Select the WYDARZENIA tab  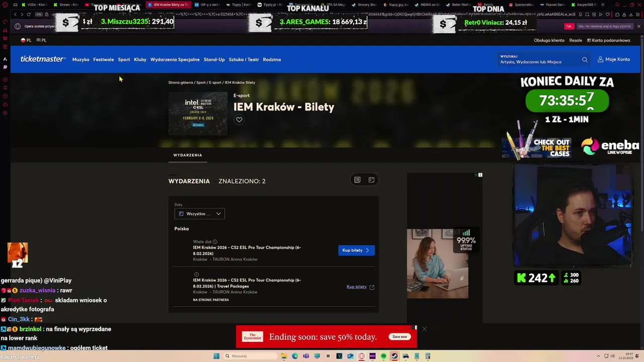[x=188, y=155]
